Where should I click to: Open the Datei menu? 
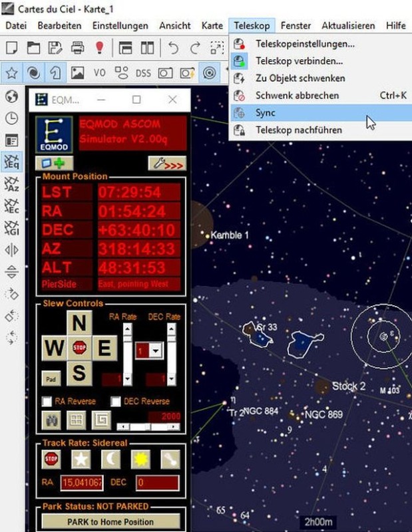16,26
